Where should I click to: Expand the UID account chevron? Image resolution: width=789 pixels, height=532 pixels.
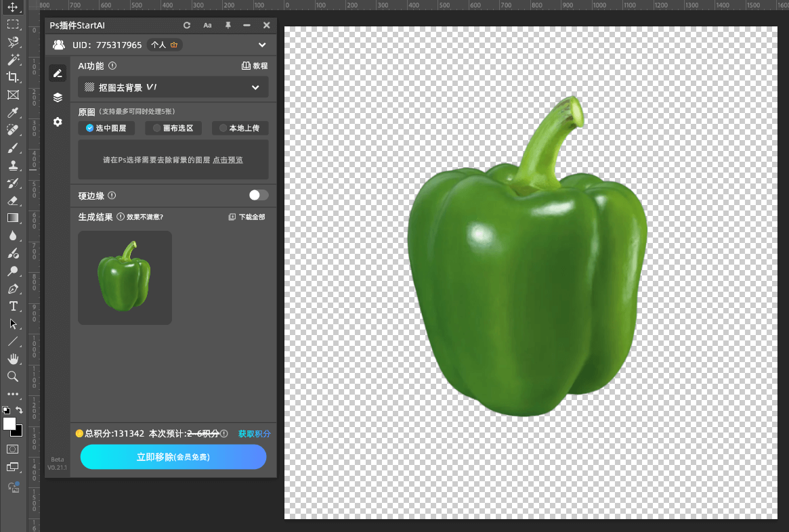pos(262,45)
